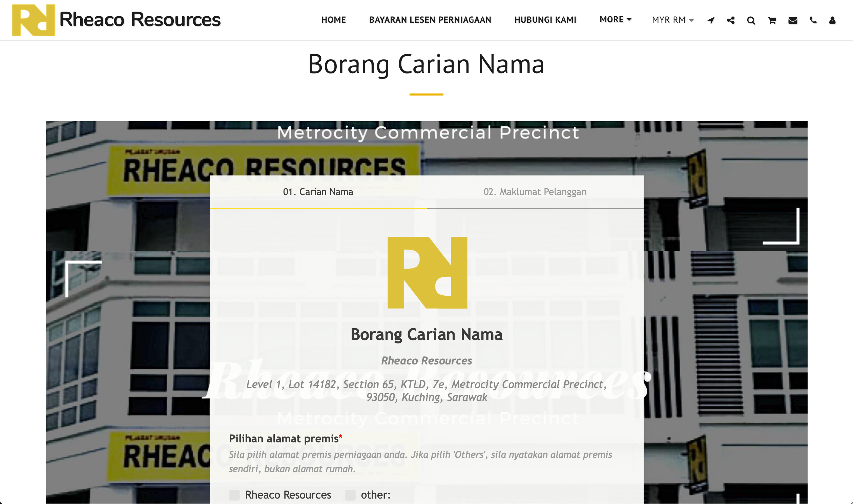Open 02. Maklumat Pelanggan tab
853x504 pixels.
[x=535, y=192]
